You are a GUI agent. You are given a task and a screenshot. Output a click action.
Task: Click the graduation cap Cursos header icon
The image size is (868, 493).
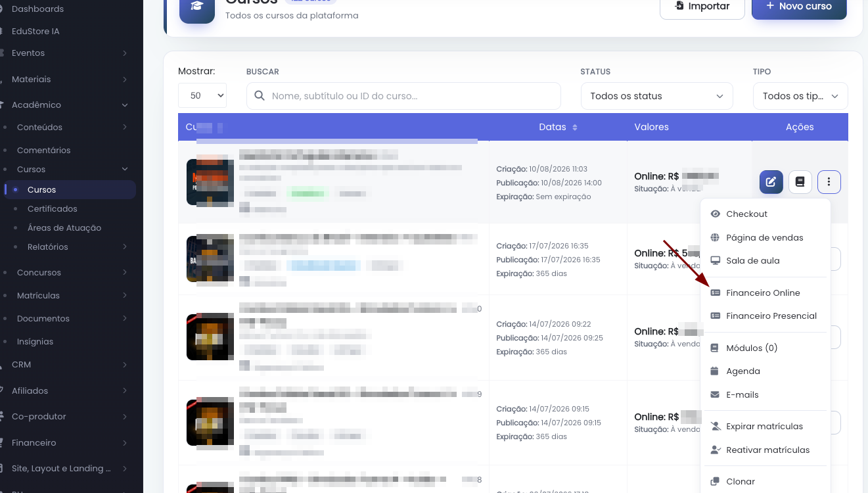pos(197,8)
